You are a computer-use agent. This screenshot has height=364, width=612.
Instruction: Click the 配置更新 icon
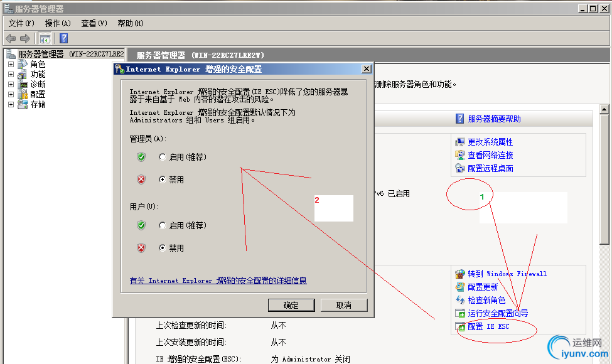[459, 287]
